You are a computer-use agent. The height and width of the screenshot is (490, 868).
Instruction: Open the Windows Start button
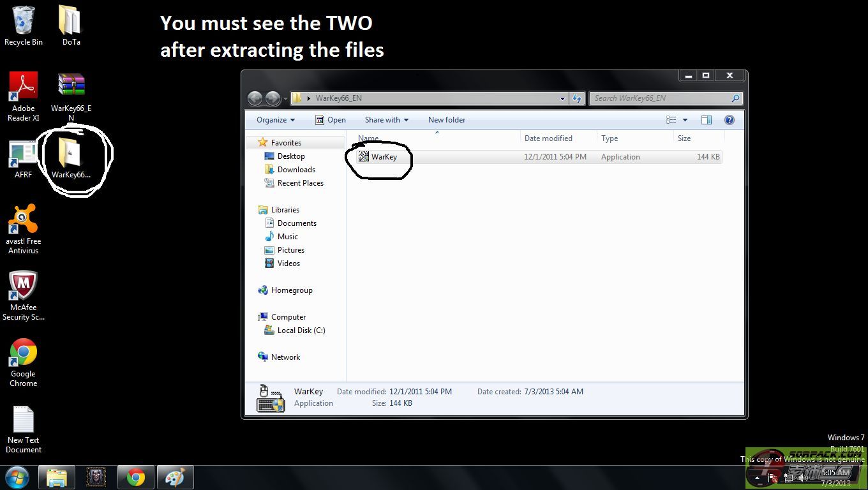[17, 477]
